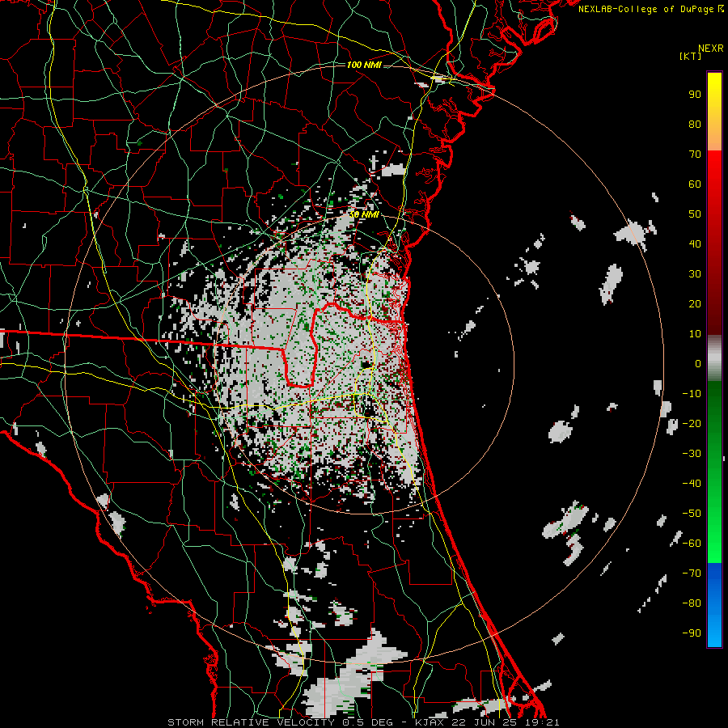Click the 90 value on the velocity scale

click(x=695, y=95)
